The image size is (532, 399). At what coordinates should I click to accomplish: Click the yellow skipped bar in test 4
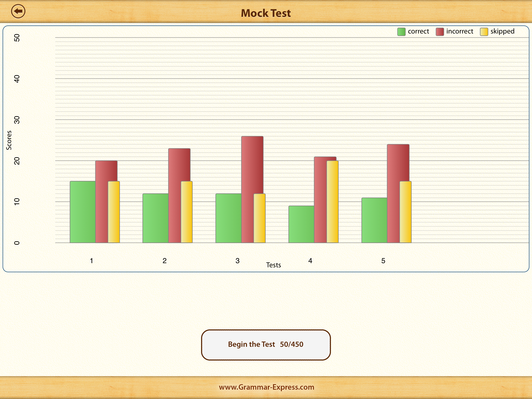pyautogui.click(x=333, y=202)
